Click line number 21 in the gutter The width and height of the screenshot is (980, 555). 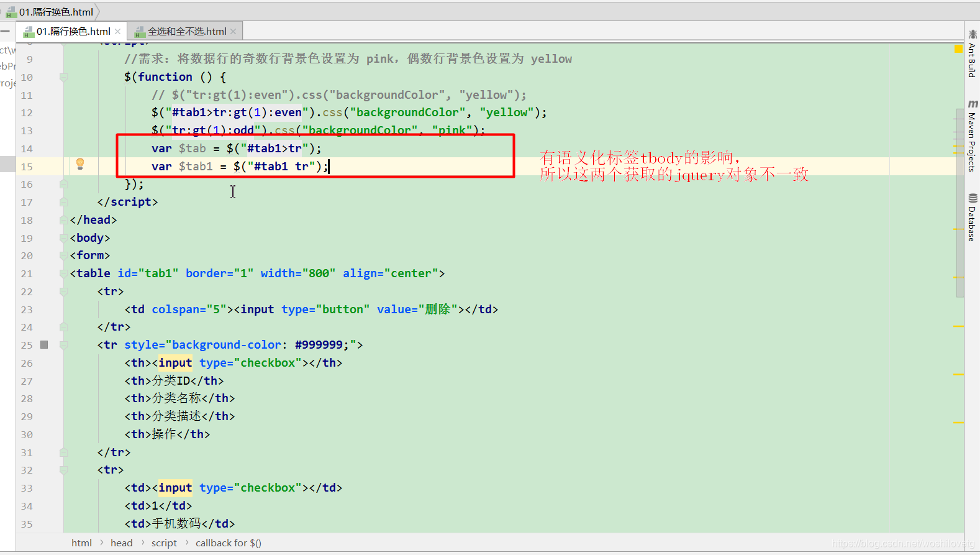point(27,273)
